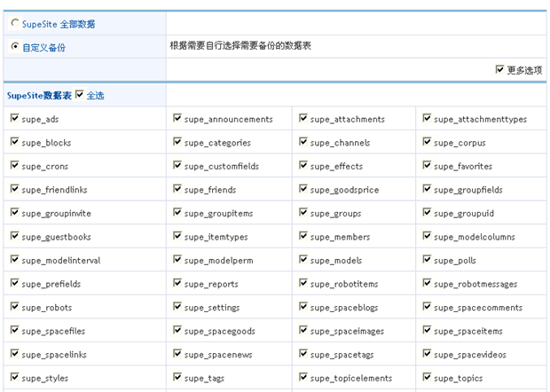This screenshot has height=392, width=550.
Task: Click the 全选 label text
Action: pyautogui.click(x=96, y=96)
